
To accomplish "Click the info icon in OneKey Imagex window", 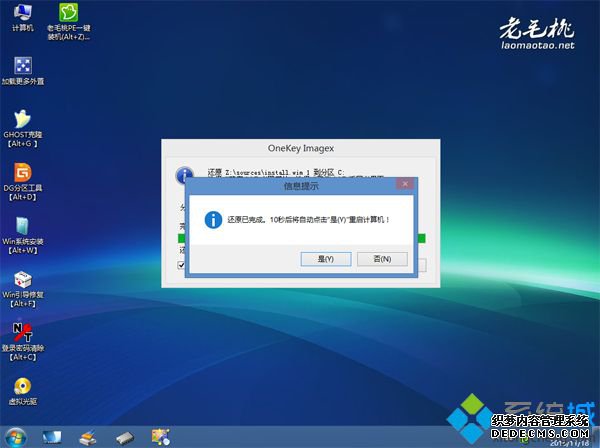I will pyautogui.click(x=184, y=176).
